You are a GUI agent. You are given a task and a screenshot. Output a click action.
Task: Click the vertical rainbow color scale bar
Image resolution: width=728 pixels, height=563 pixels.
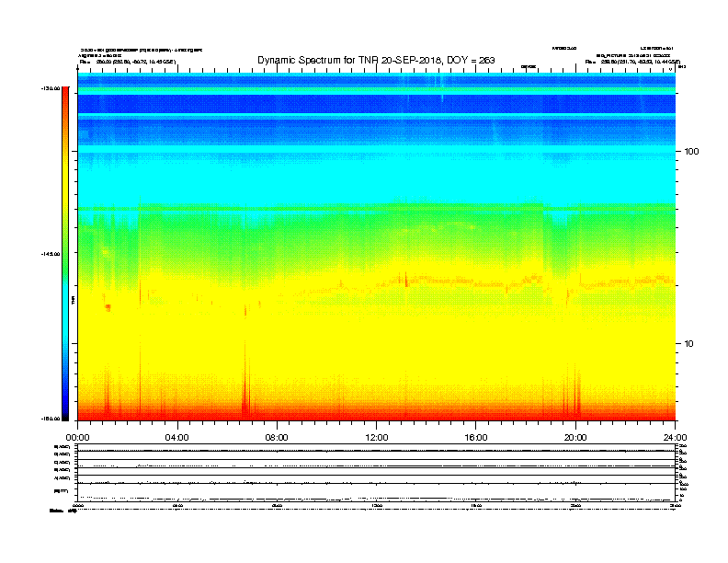pos(65,254)
